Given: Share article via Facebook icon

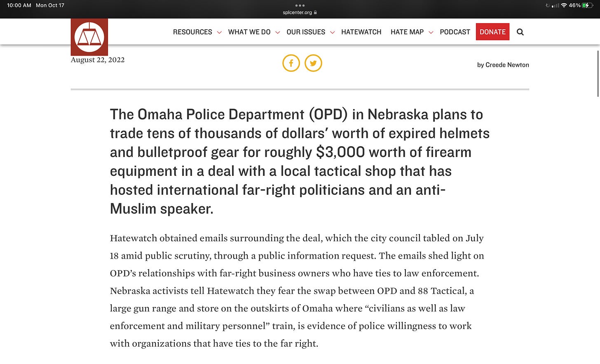Looking at the screenshot, I should point(291,63).
